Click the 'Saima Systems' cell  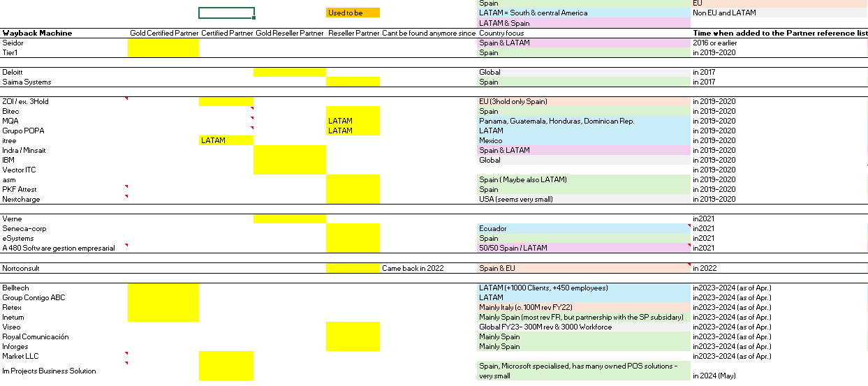tap(64, 82)
